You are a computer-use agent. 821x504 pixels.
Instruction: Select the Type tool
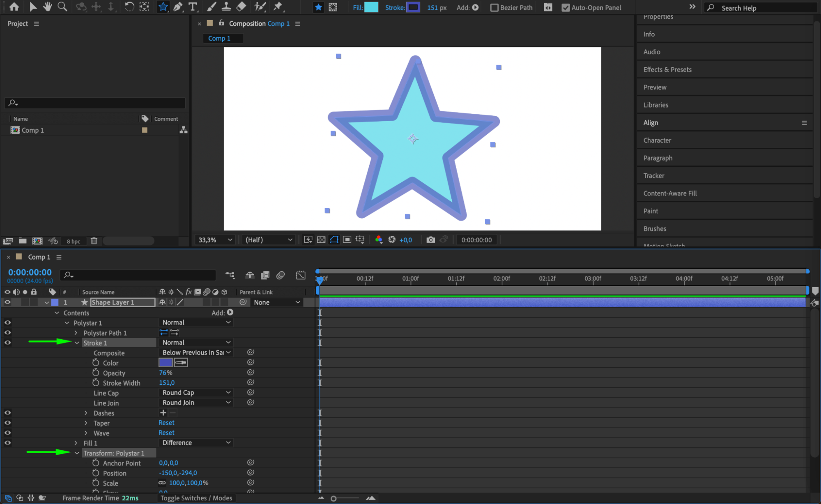[193, 7]
